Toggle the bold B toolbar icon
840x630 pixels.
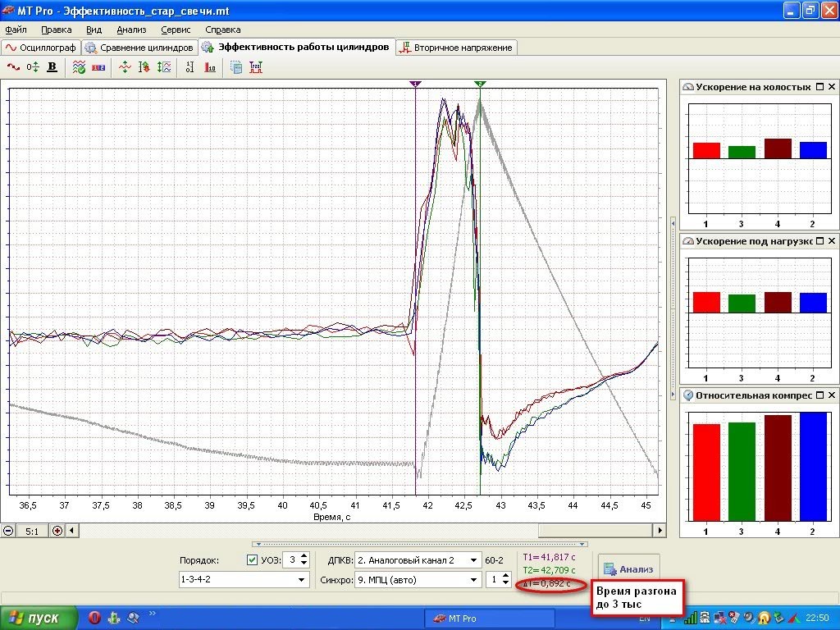pyautogui.click(x=52, y=67)
